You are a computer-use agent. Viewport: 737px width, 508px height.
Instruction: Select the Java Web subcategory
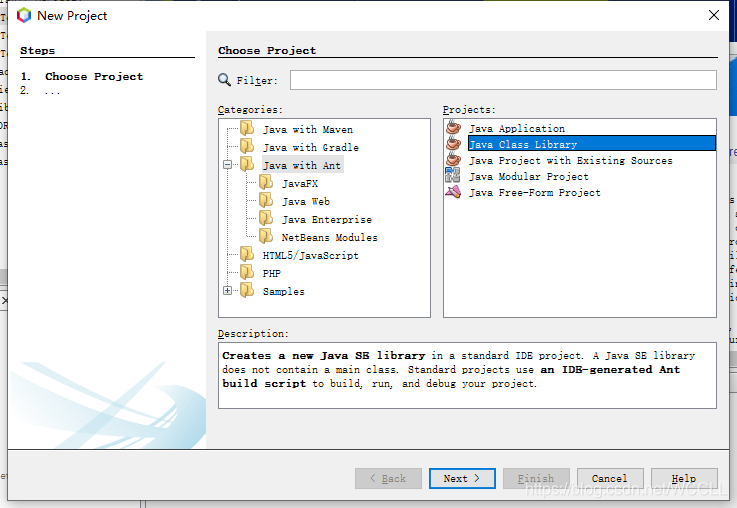pos(306,202)
